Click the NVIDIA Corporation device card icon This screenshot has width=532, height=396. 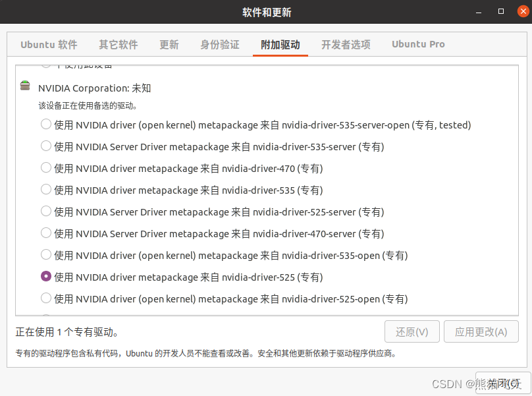point(25,86)
